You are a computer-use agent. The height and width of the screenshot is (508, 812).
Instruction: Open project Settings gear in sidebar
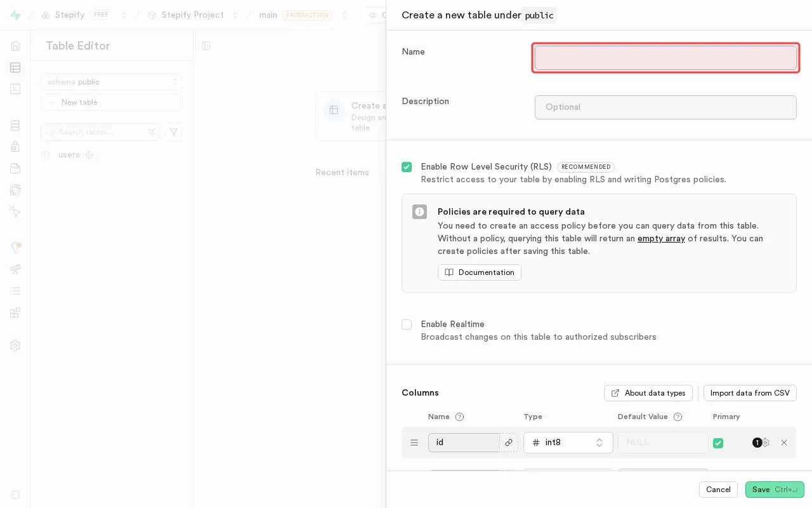click(15, 345)
